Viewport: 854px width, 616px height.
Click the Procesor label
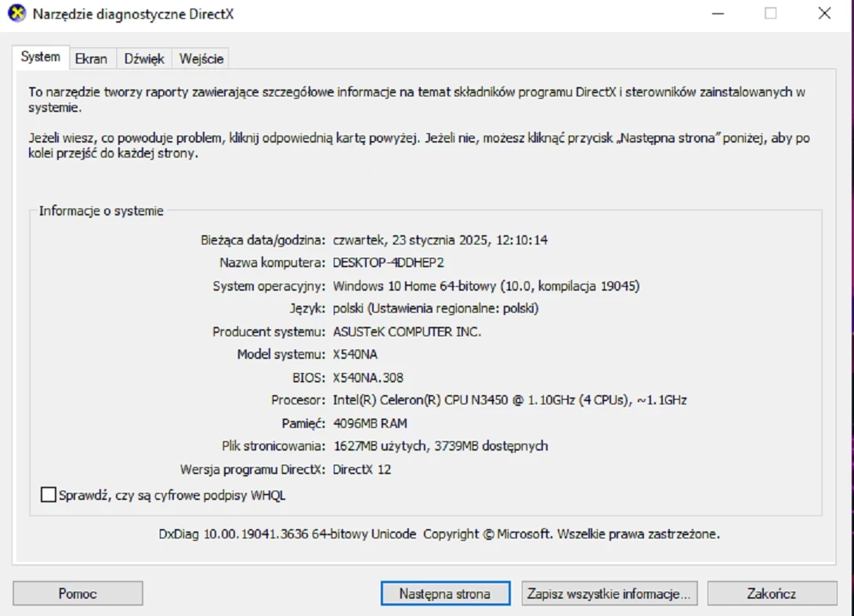298,400
